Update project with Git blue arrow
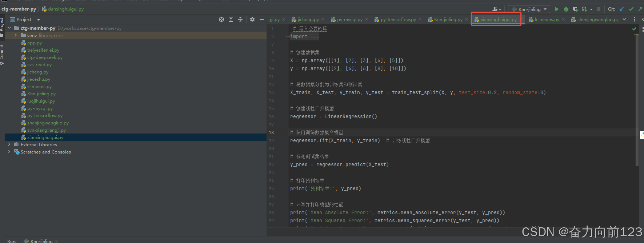644x243 pixels. click(621, 9)
